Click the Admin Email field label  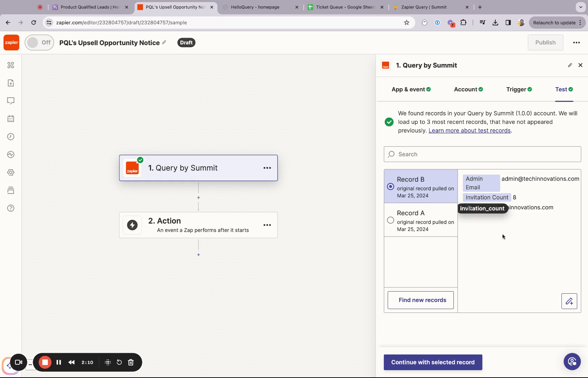481,183
